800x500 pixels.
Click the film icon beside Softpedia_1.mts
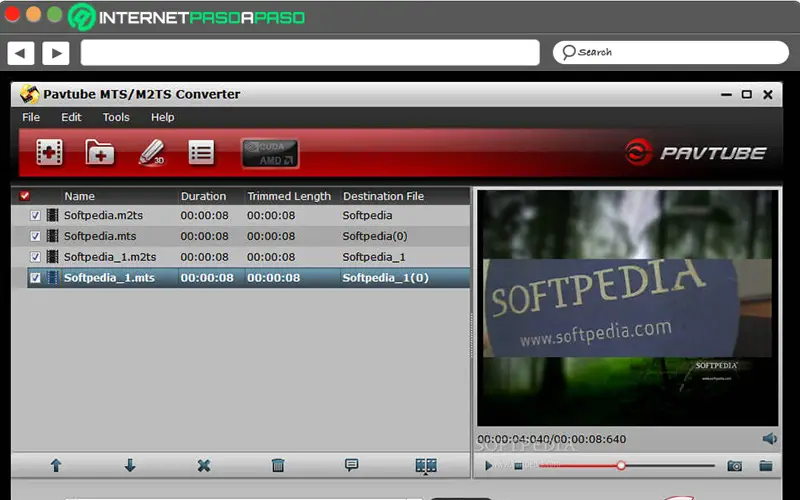click(52, 278)
